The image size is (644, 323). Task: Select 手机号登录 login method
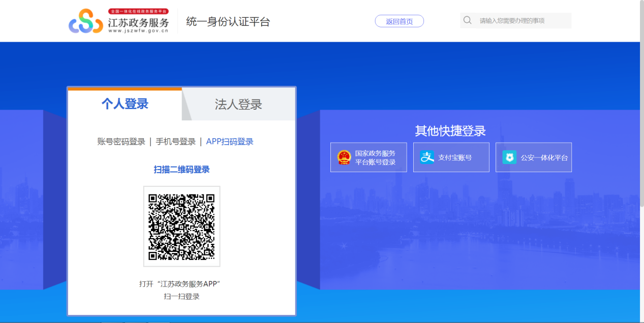tap(176, 142)
